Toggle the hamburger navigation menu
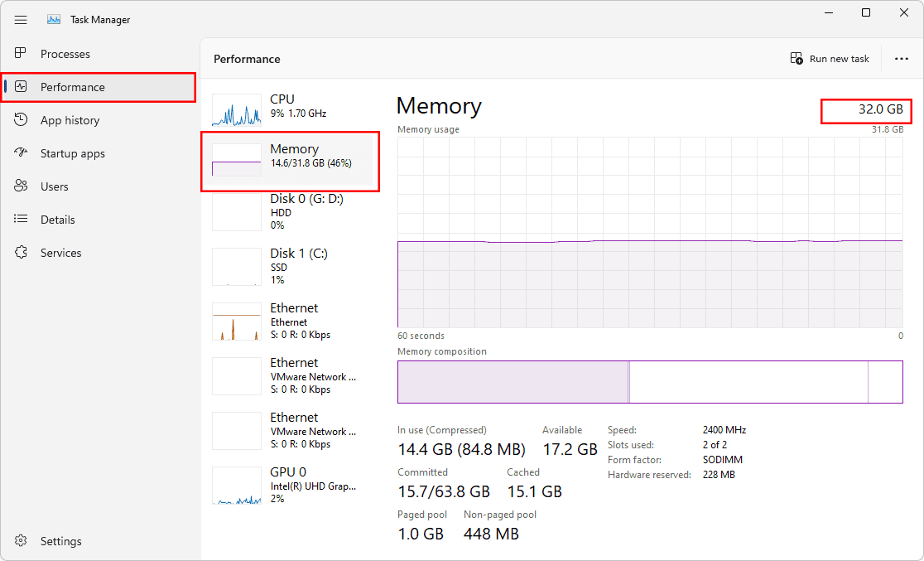The width and height of the screenshot is (924, 561). pyautogui.click(x=21, y=20)
